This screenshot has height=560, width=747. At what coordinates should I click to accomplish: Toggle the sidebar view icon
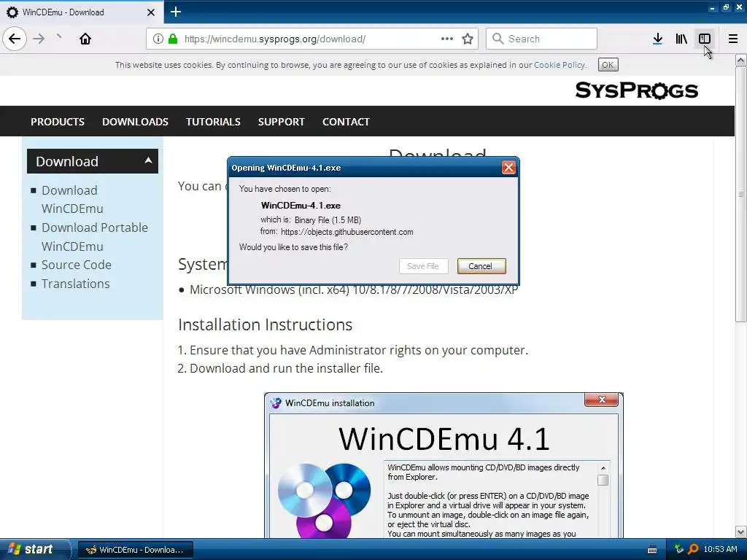(705, 39)
